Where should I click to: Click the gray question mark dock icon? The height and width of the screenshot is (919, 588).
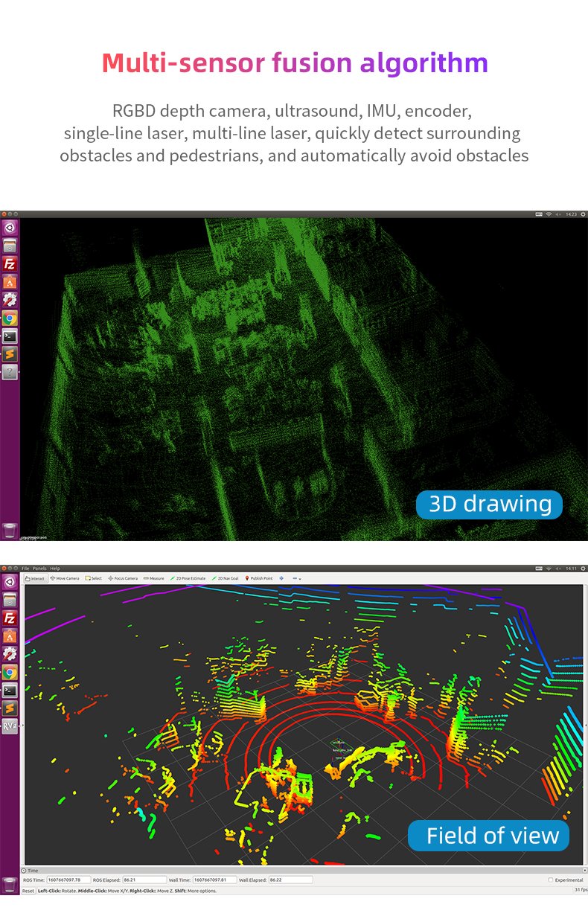pos(10,372)
